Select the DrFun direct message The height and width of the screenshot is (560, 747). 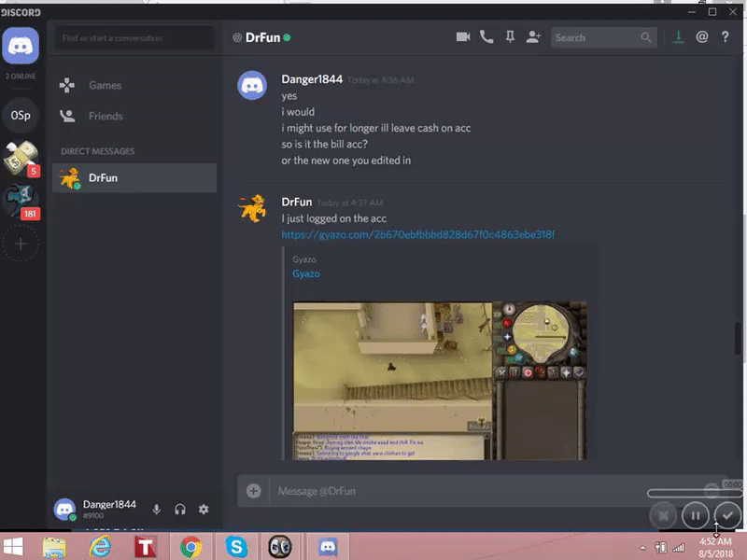134,177
